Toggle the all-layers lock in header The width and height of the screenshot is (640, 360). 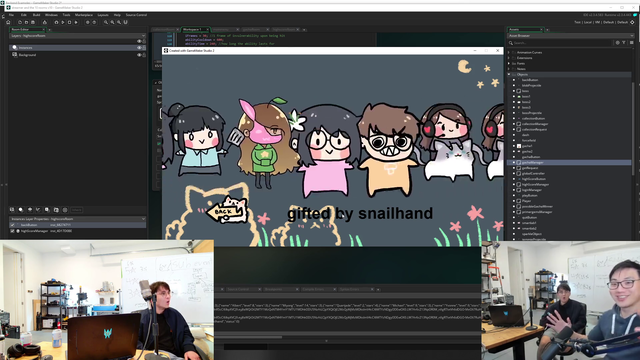[x=144, y=41]
